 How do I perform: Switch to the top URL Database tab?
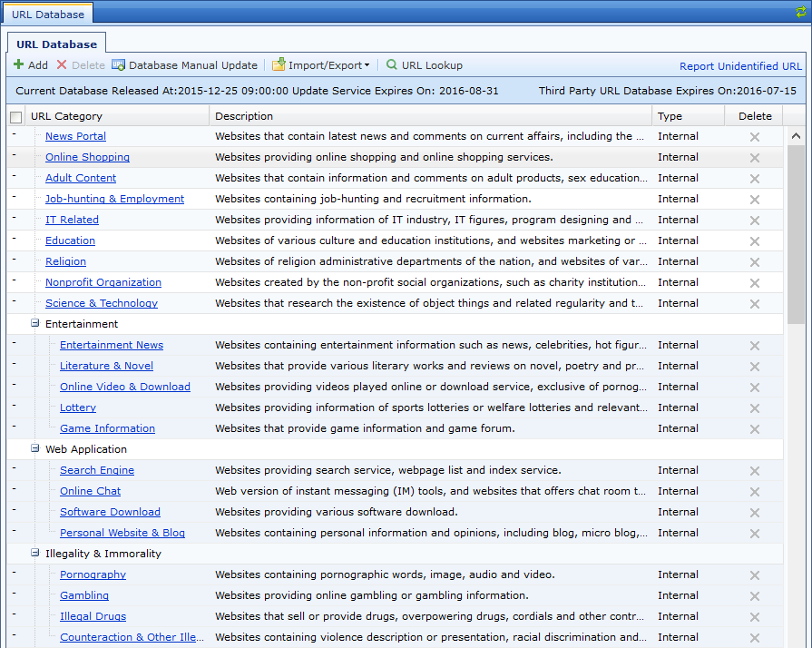[48, 15]
